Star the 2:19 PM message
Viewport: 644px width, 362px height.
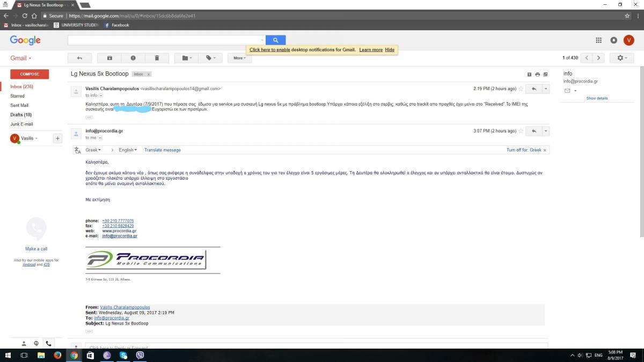click(x=521, y=88)
